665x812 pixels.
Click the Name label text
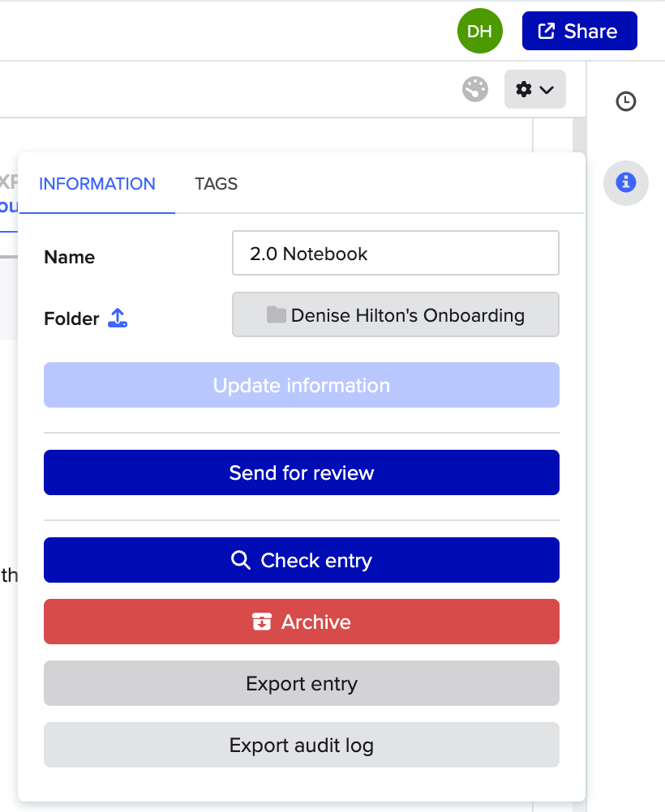(69, 258)
